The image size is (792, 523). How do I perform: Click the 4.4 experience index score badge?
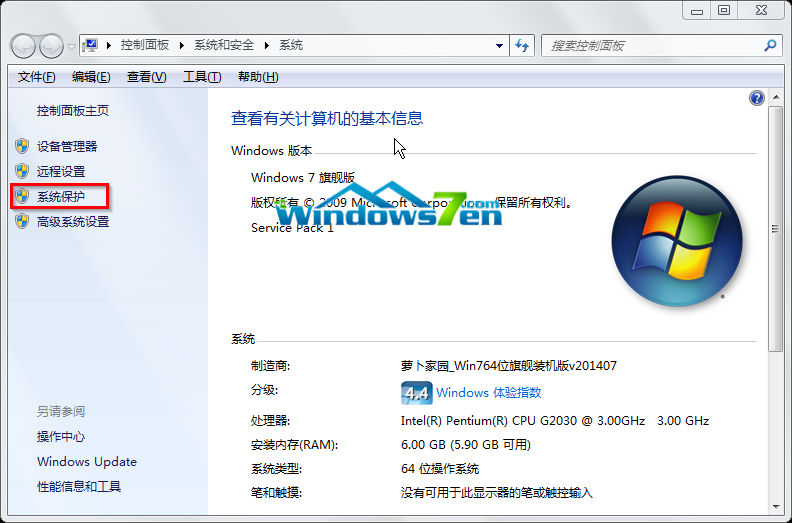(415, 392)
